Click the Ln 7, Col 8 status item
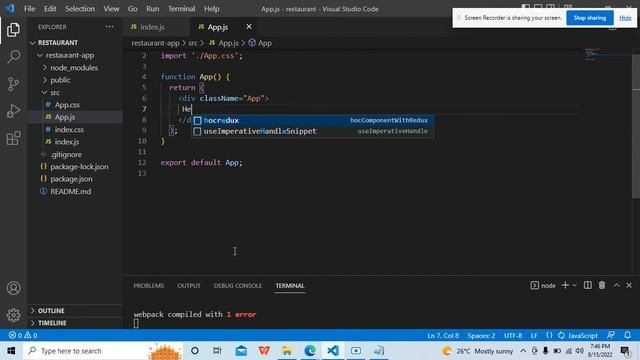 (443, 336)
